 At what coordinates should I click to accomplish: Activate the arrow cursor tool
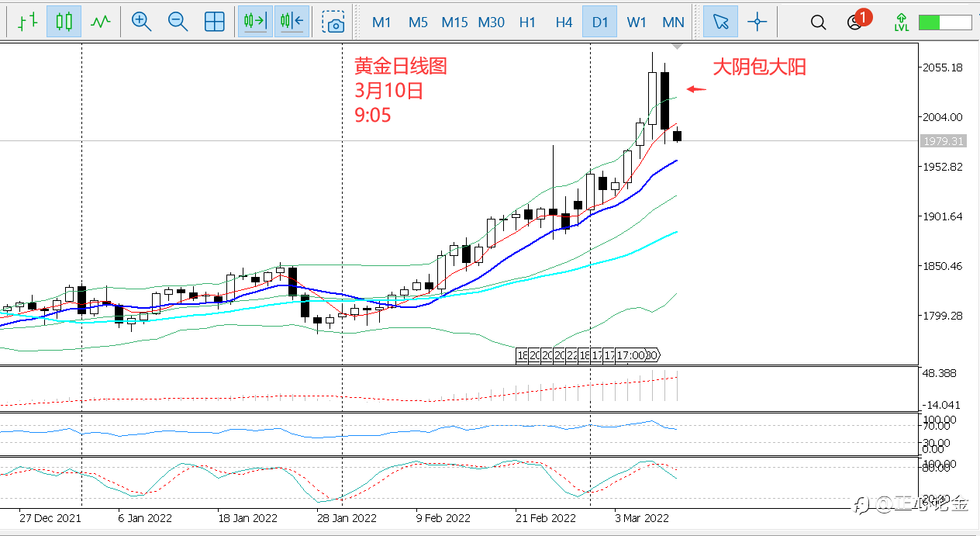[721, 22]
